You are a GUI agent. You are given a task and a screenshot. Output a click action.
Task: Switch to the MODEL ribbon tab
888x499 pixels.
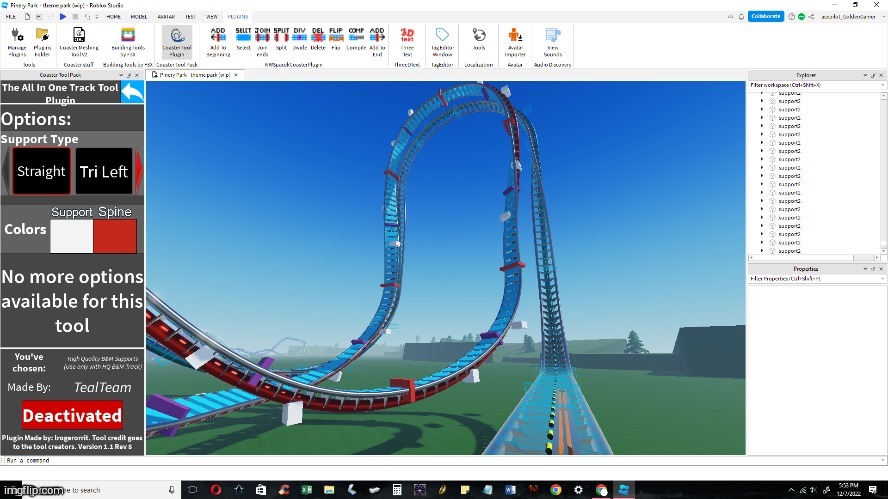pyautogui.click(x=139, y=16)
